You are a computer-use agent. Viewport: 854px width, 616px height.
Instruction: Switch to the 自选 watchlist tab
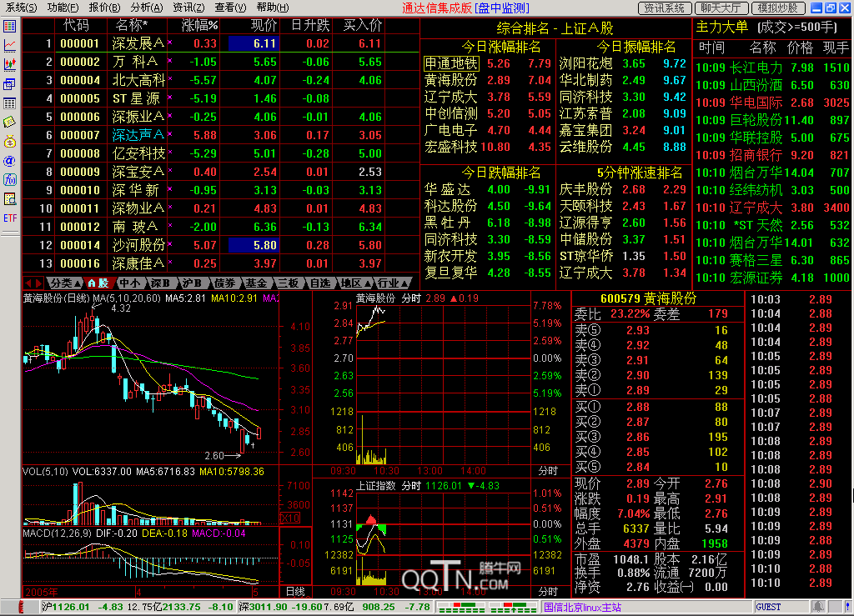point(319,283)
